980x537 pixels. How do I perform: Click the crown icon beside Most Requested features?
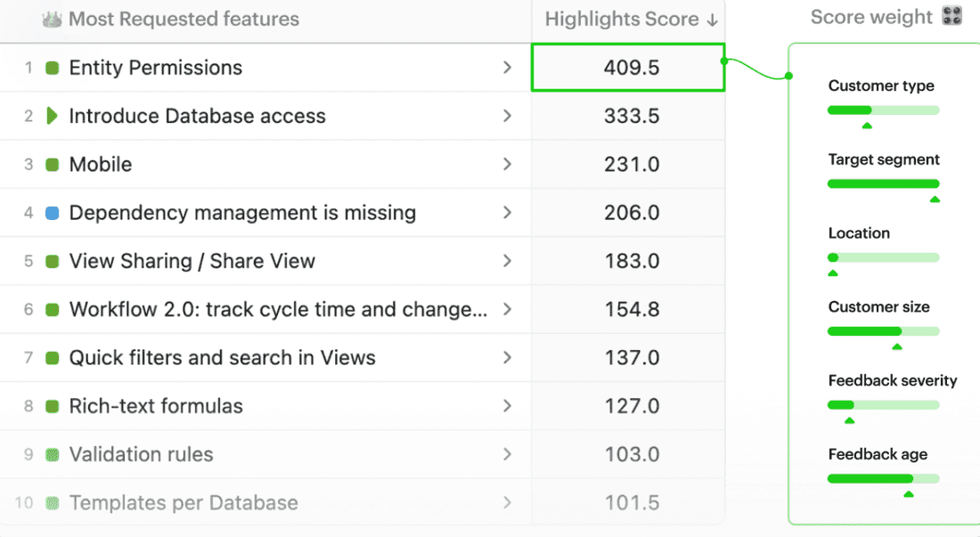[x=53, y=20]
